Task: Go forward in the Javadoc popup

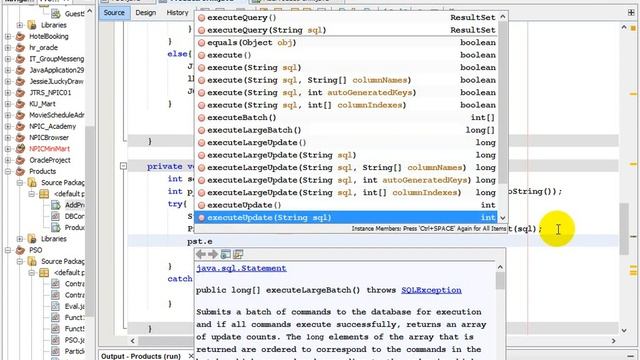Action: coord(213,254)
